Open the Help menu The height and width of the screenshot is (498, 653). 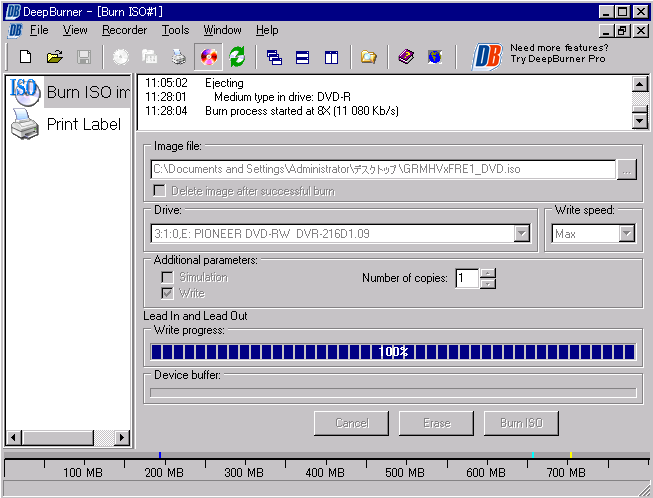267,30
